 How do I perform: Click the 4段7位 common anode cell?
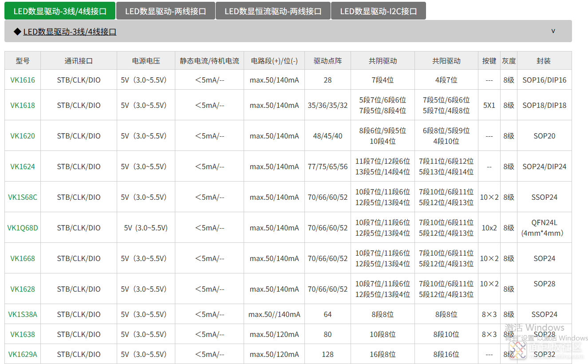(x=446, y=80)
